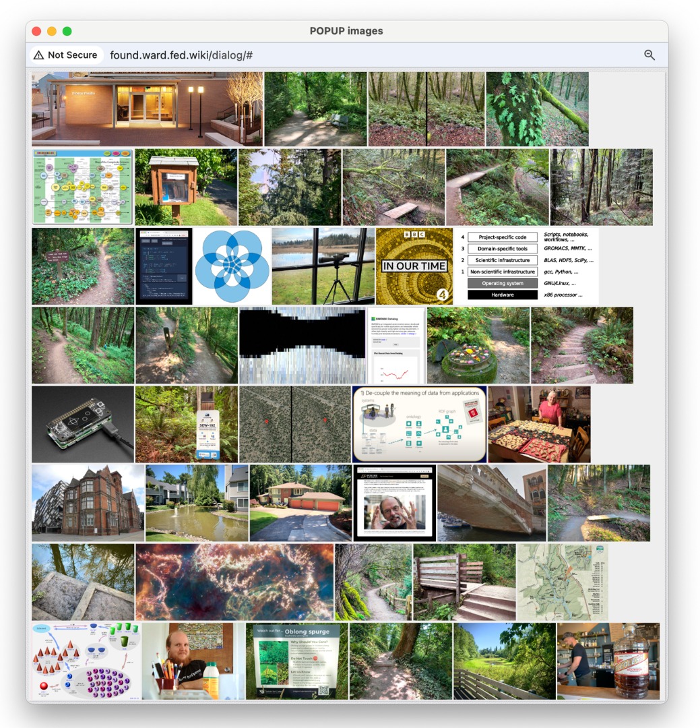Image resolution: width=700 pixels, height=728 pixels.
Task: Open the blue flower circles diagram thumbnail
Action: pyautogui.click(x=232, y=266)
